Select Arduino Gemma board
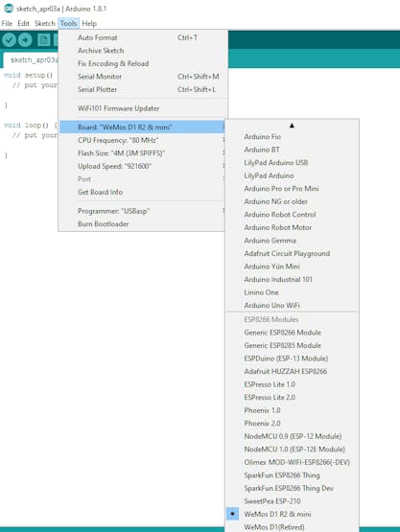Image resolution: width=400 pixels, height=532 pixels. pyautogui.click(x=292, y=241)
